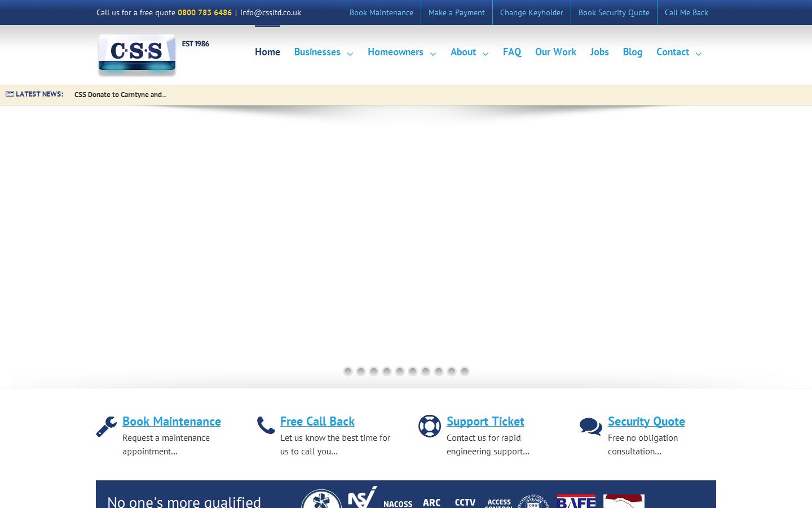812x508 pixels.
Task: Select the fifth carousel dot indicator
Action: click(400, 371)
